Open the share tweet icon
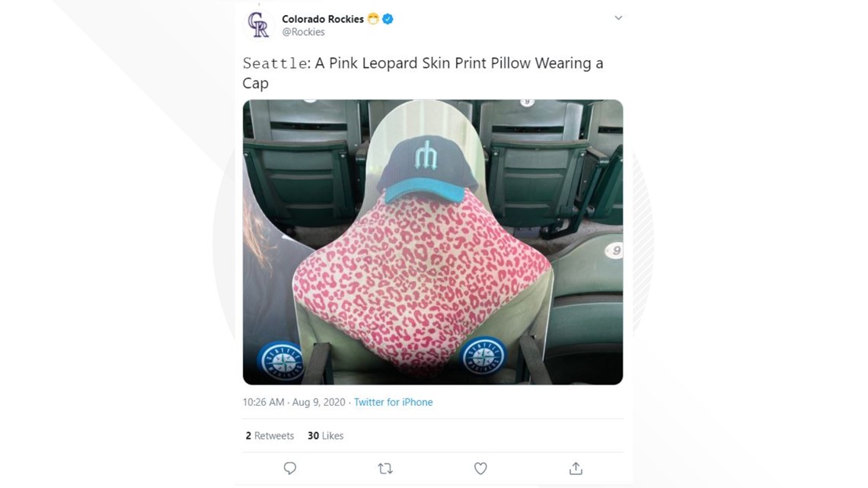The width and height of the screenshot is (868, 488). point(576,469)
